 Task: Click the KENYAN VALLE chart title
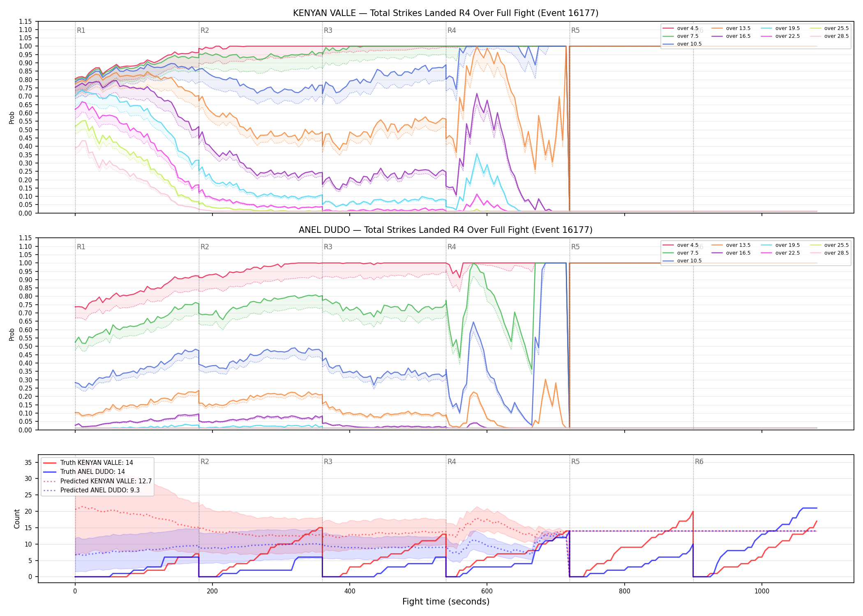coord(445,13)
